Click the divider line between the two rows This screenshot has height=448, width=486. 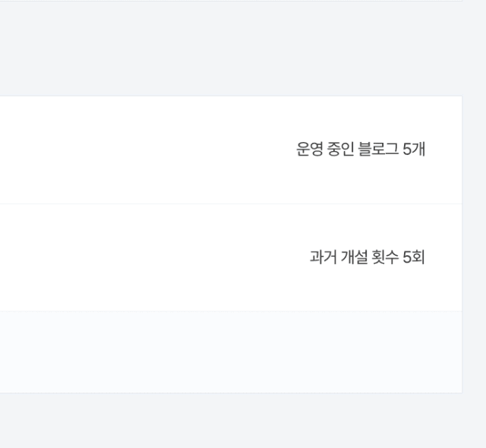click(231, 203)
